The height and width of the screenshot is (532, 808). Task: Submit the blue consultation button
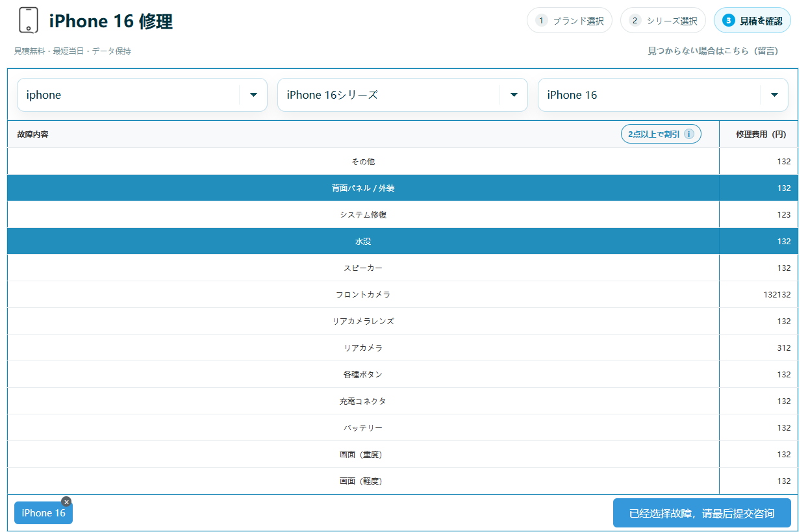[x=701, y=513]
